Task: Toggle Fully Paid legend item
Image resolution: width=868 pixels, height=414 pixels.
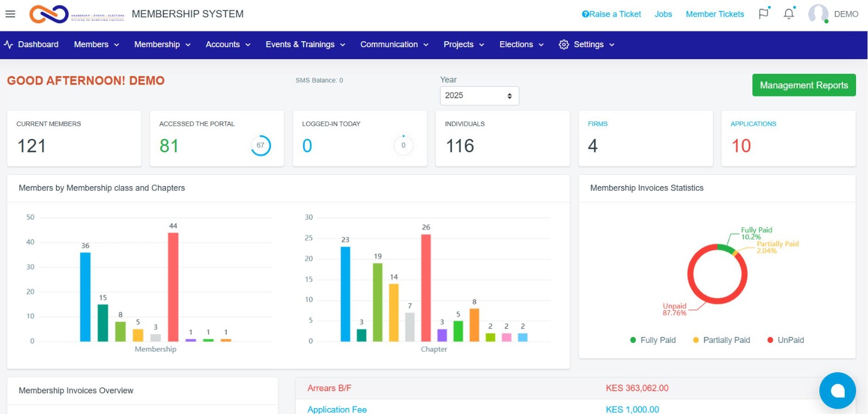Action: 653,340
